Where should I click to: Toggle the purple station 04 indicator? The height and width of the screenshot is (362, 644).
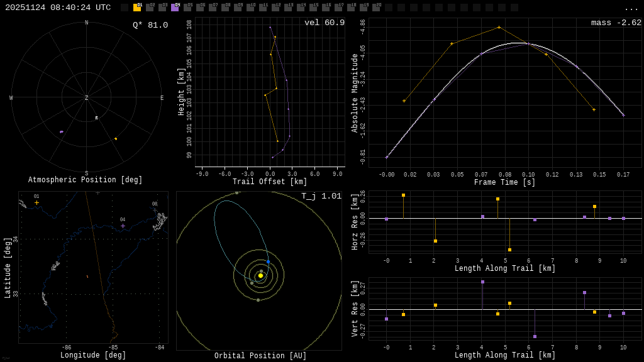(x=175, y=8)
